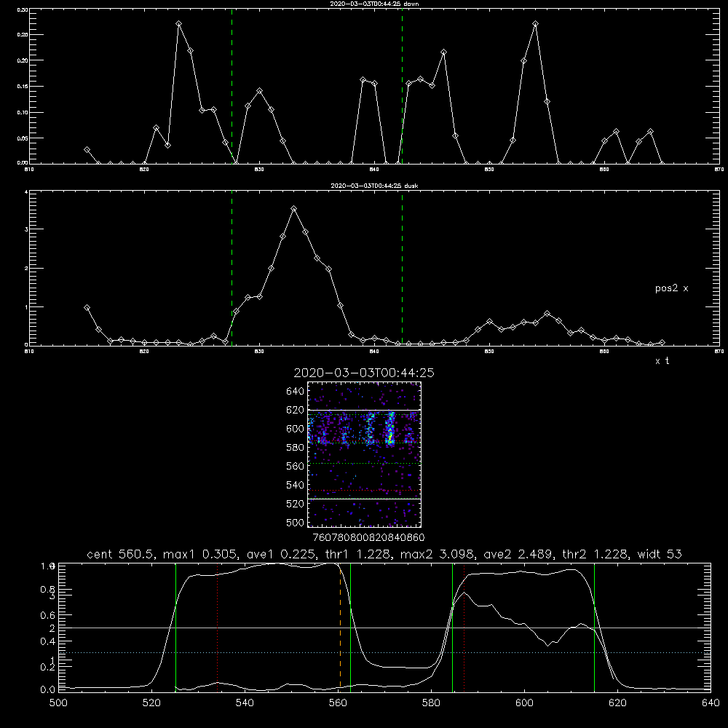
Task: Click the orange dashed center line in bottom plot
Action: pyautogui.click(x=340, y=627)
